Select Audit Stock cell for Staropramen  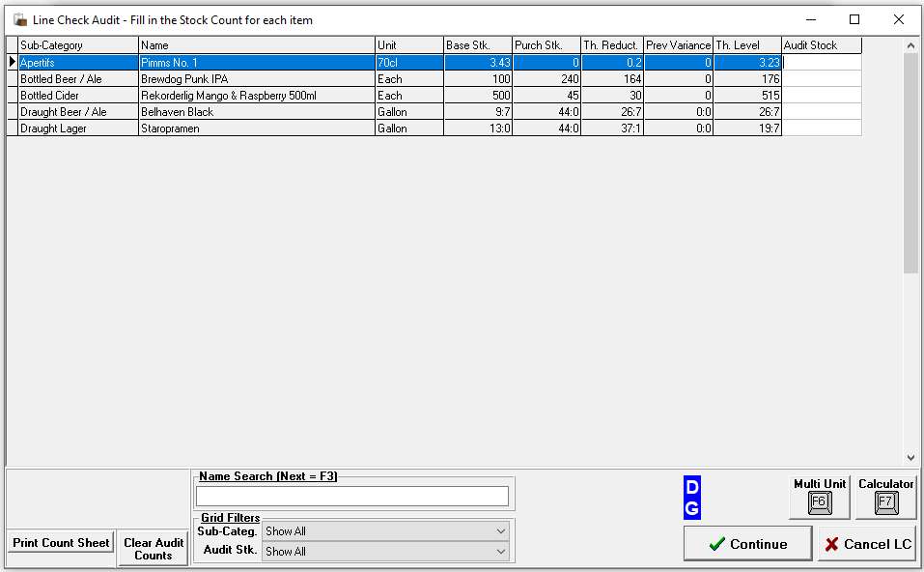coord(821,129)
